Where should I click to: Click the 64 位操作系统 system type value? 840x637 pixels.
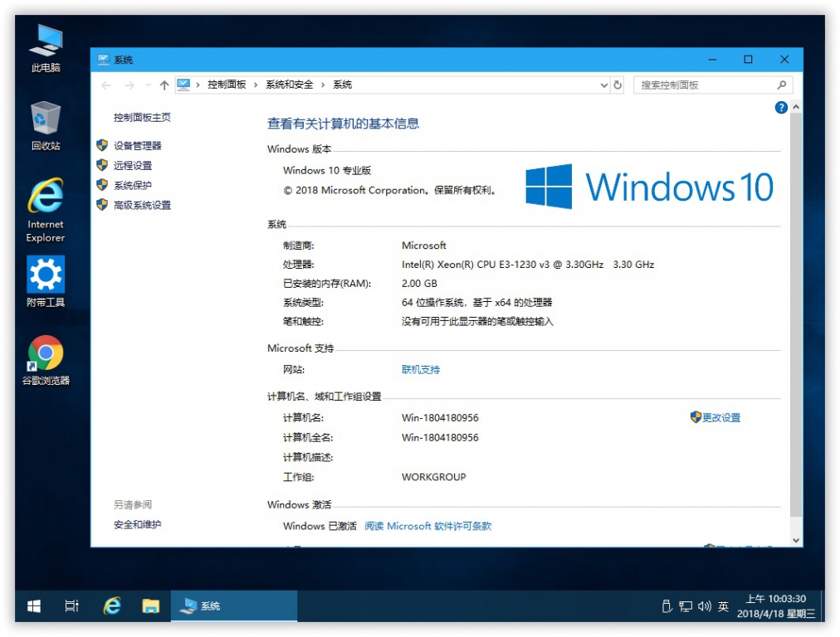pyautogui.click(x=476, y=303)
